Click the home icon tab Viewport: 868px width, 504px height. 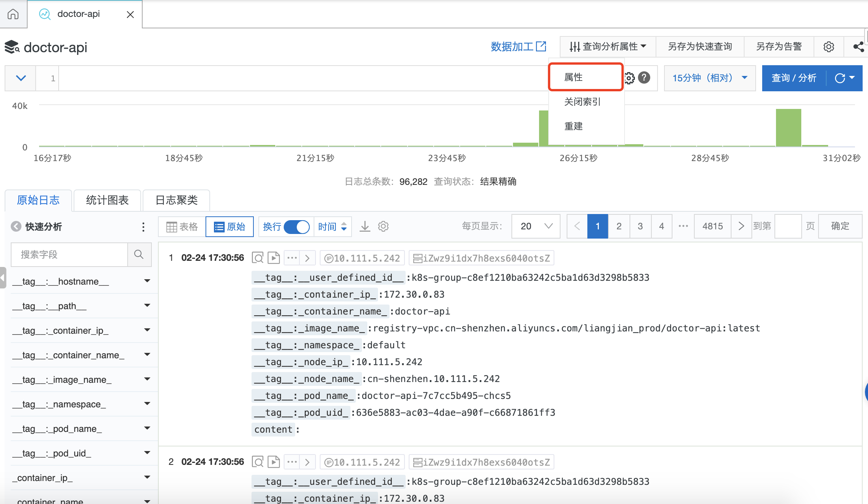(13, 14)
